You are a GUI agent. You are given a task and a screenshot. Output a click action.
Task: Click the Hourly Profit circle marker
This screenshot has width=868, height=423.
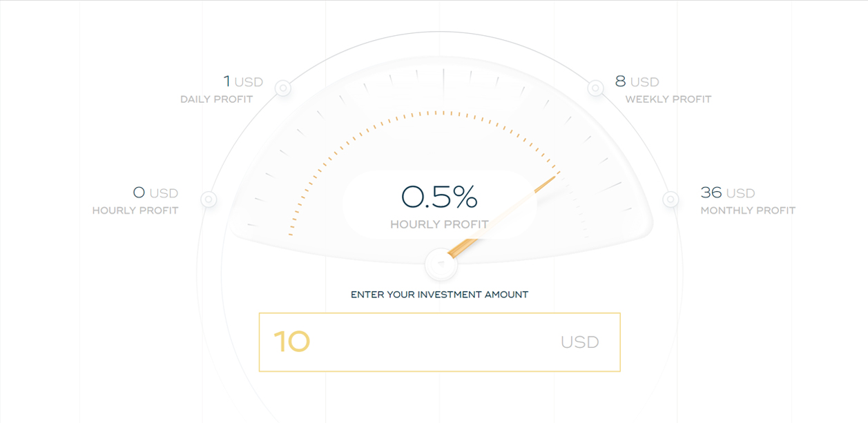coord(209,199)
